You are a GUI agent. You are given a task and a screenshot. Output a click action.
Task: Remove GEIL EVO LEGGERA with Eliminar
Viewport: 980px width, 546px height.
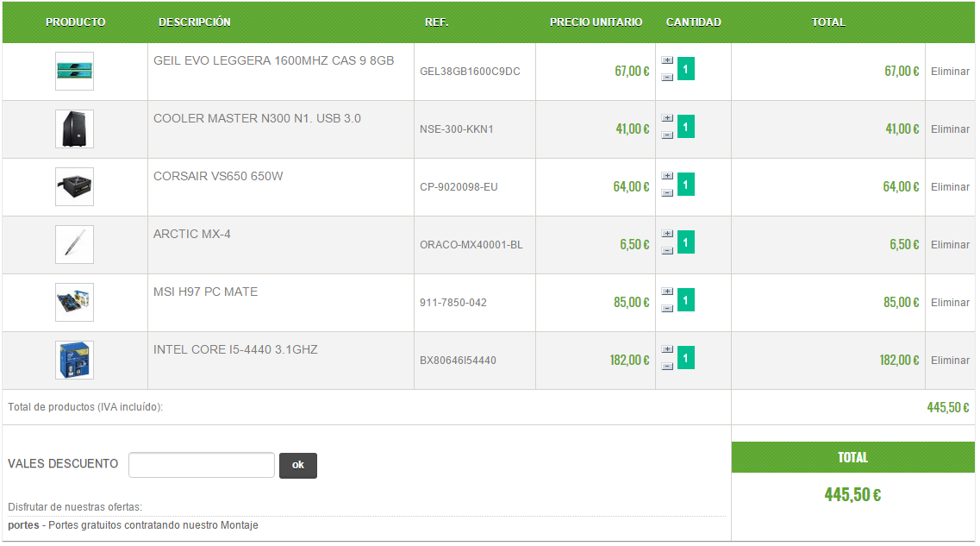point(950,72)
